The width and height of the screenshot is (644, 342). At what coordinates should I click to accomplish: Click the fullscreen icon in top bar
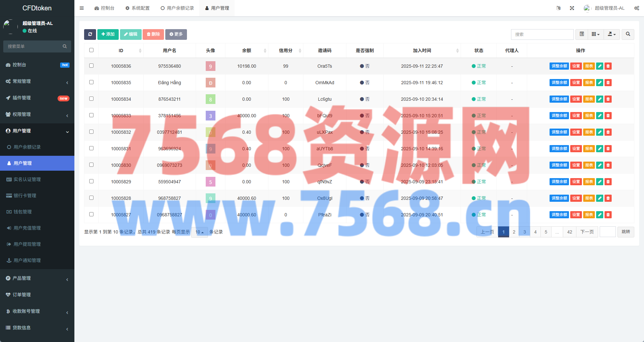tap(572, 8)
